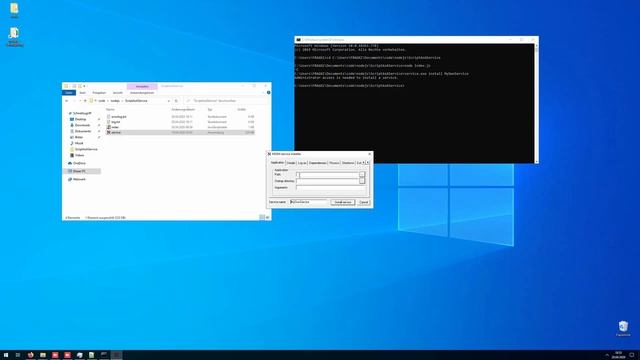Open the Ansicht ribbon tab
640x360 pixels.
[118, 93]
